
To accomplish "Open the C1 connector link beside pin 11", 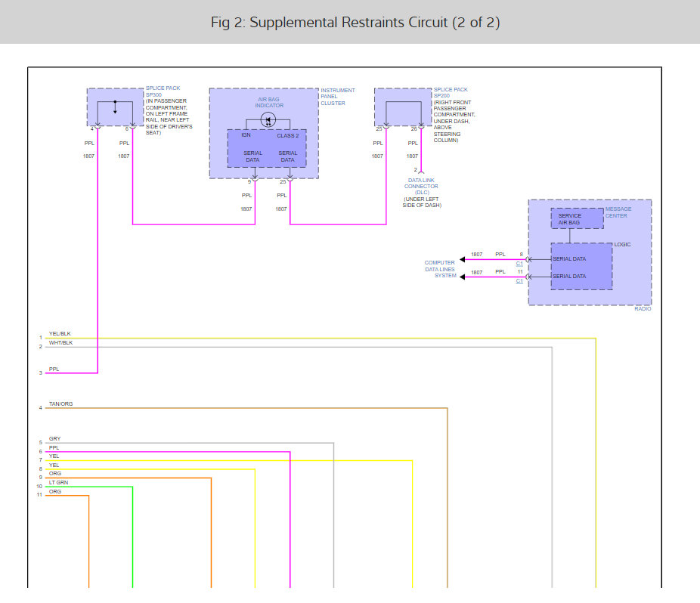I will (519, 281).
